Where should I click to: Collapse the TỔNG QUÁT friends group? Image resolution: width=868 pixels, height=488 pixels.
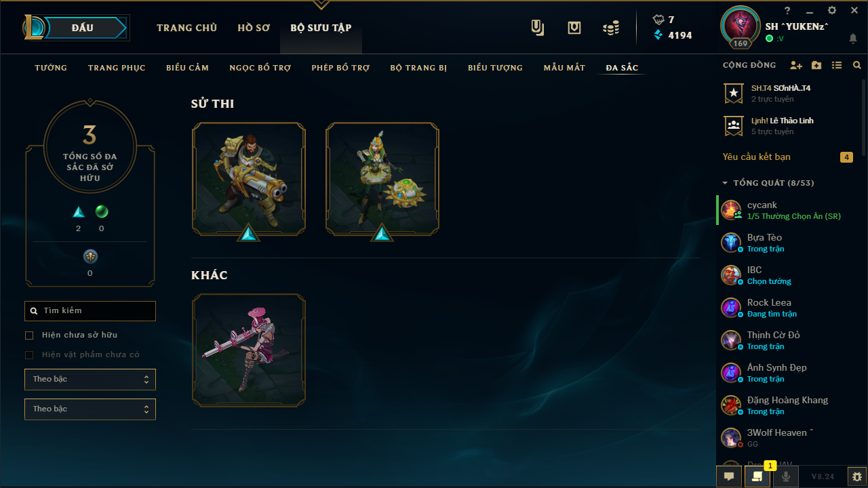(x=725, y=183)
